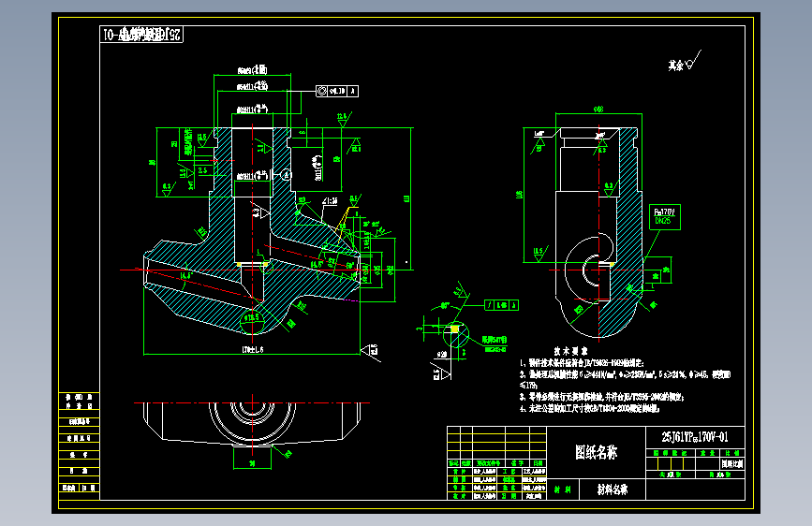This screenshot has width=812, height=526.
Task: Click the 日期 date header cell in revision table
Action: click(538, 463)
